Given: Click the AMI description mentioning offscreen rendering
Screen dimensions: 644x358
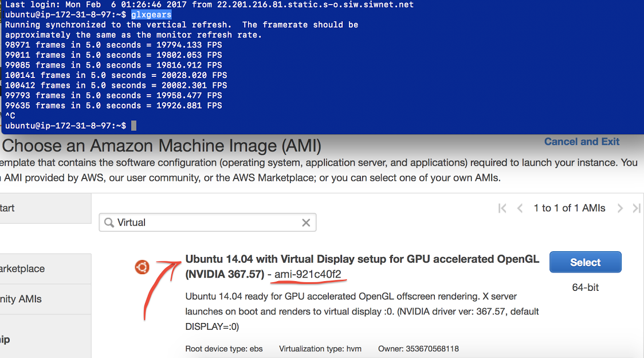Looking at the screenshot, I should coord(362,312).
